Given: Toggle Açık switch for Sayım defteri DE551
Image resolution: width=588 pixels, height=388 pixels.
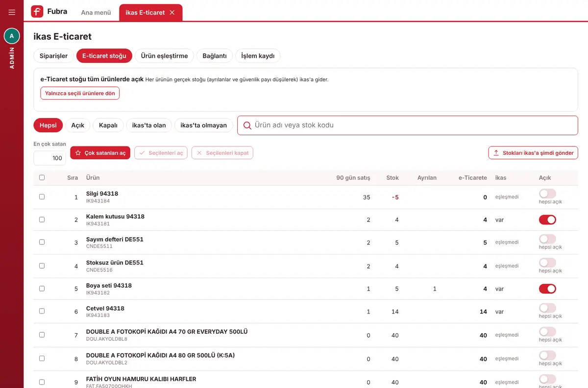Looking at the screenshot, I should tap(547, 239).
